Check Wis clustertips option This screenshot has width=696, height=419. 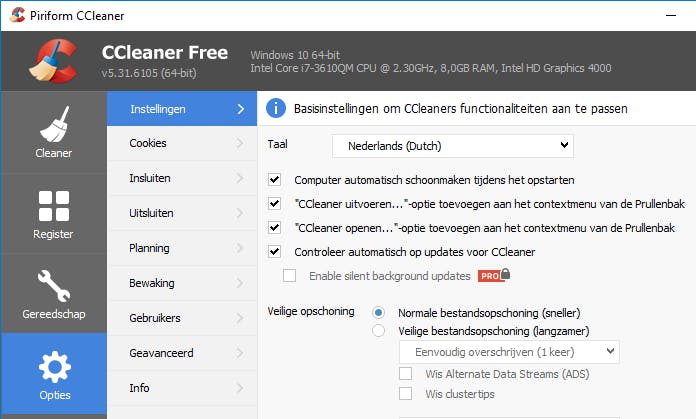point(405,393)
